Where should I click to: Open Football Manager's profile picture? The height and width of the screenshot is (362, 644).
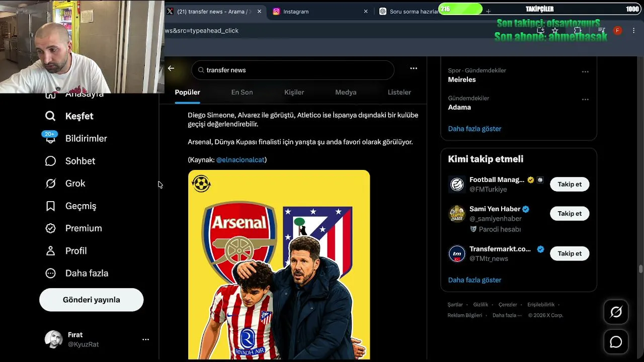click(x=457, y=185)
